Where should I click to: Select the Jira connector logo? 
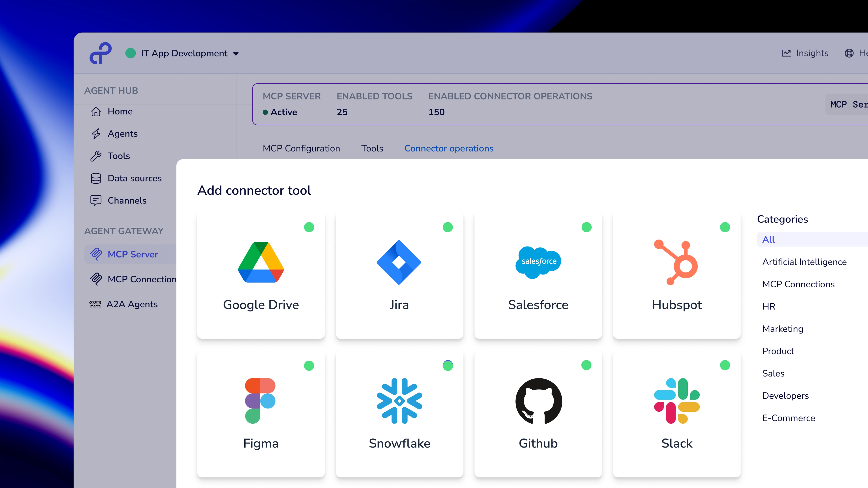[x=399, y=262]
